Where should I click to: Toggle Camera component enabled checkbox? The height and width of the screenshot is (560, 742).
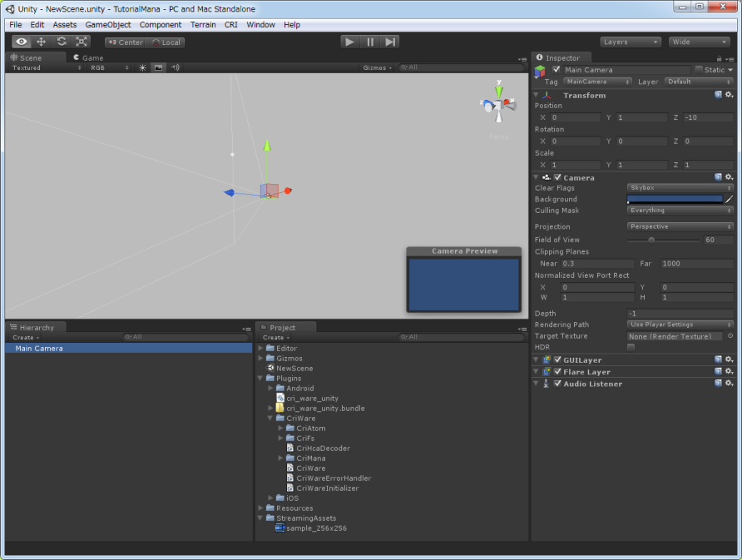(557, 177)
